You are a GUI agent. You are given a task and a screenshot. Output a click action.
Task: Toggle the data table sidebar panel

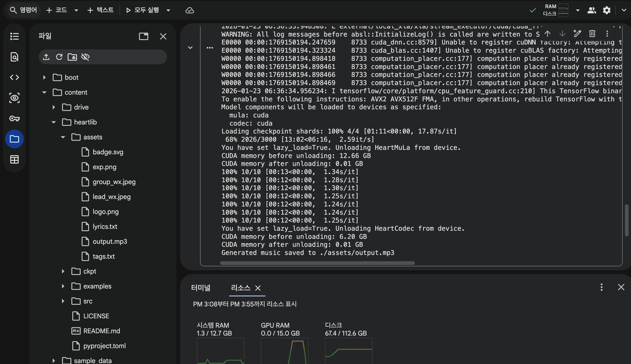click(14, 159)
